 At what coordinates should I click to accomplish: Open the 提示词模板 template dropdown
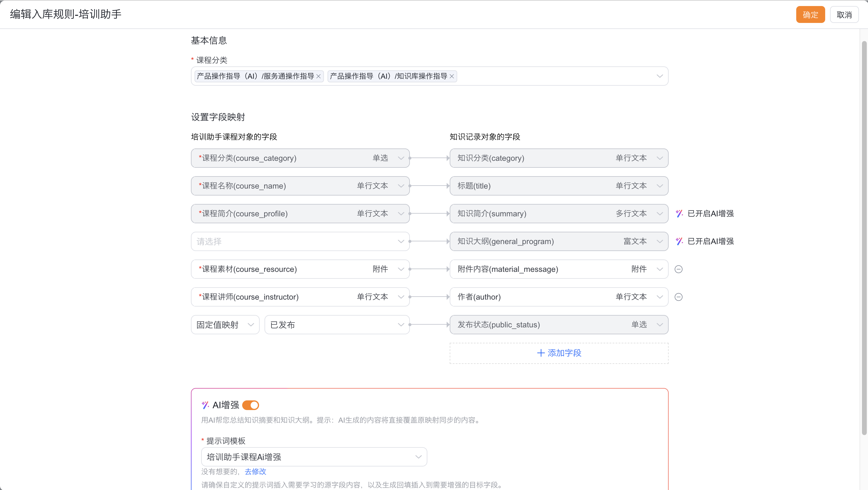pyautogui.click(x=314, y=457)
